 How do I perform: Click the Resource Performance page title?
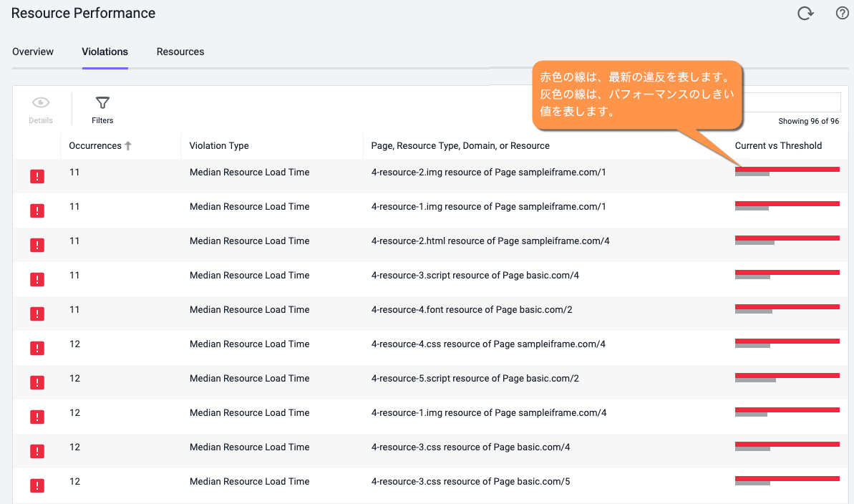pyautogui.click(x=83, y=13)
